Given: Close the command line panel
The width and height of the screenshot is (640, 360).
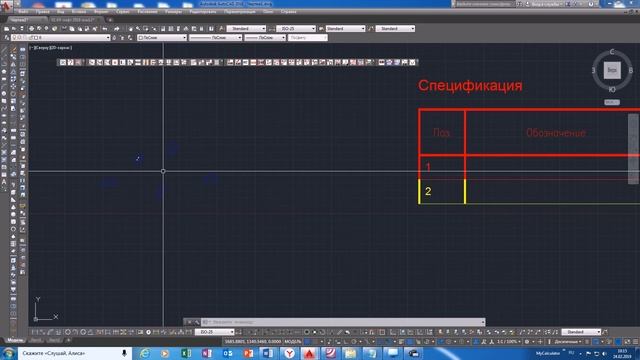Looking at the screenshot, I should pos(188,322).
